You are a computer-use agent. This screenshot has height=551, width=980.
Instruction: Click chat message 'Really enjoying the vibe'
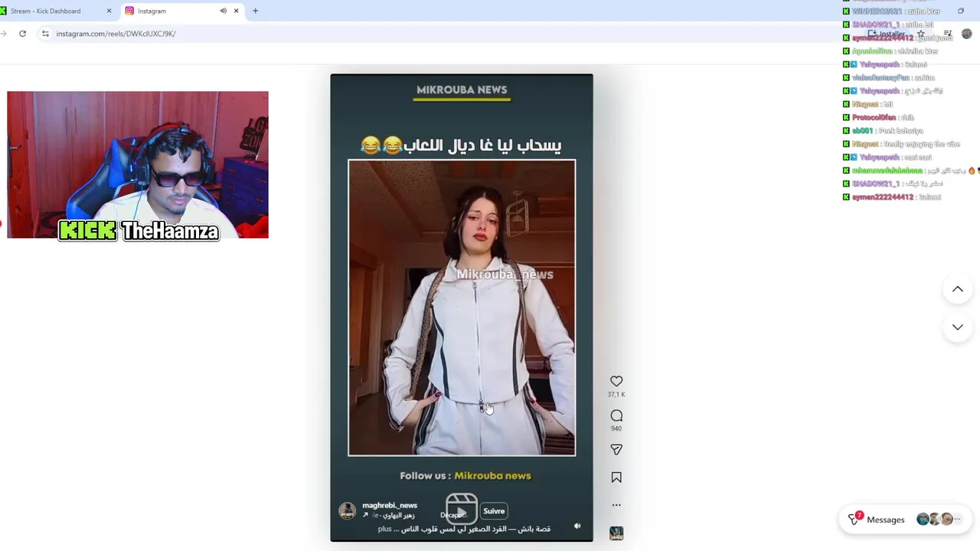pos(921,144)
